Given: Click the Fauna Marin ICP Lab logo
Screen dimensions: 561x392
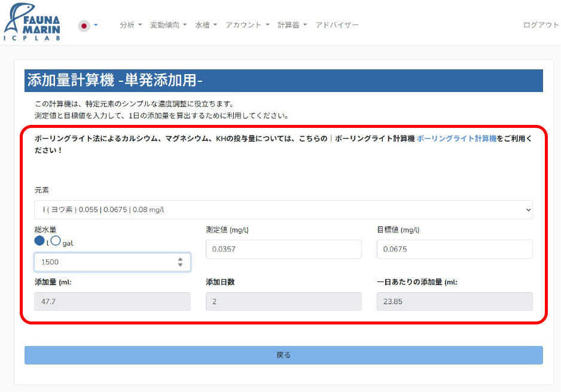Looking at the screenshot, I should (32, 23).
